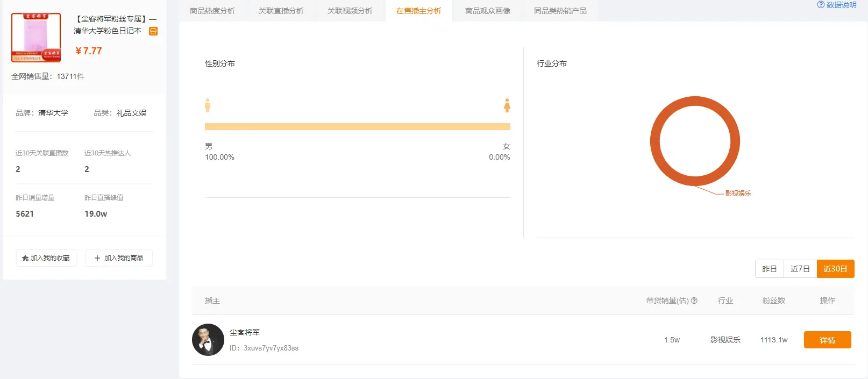Click the sales value 1.5w
Viewport: 868px width, 379px height.
pyautogui.click(x=672, y=340)
